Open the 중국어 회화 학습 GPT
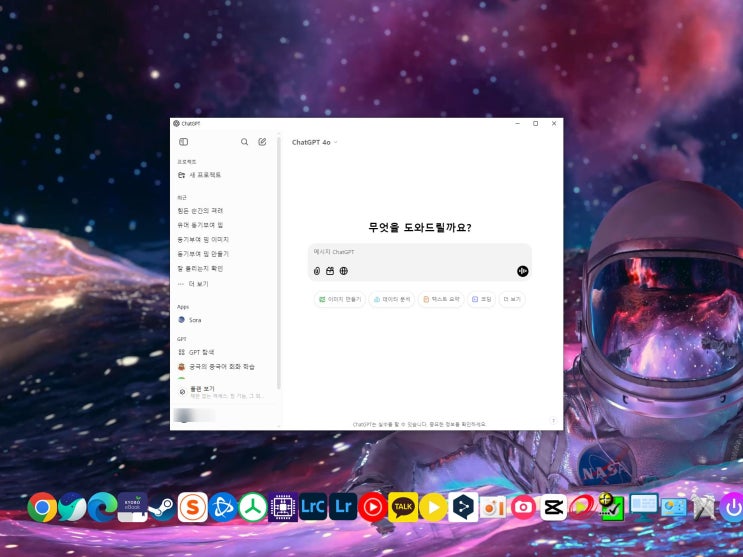This screenshot has width=743, height=557. click(x=217, y=367)
